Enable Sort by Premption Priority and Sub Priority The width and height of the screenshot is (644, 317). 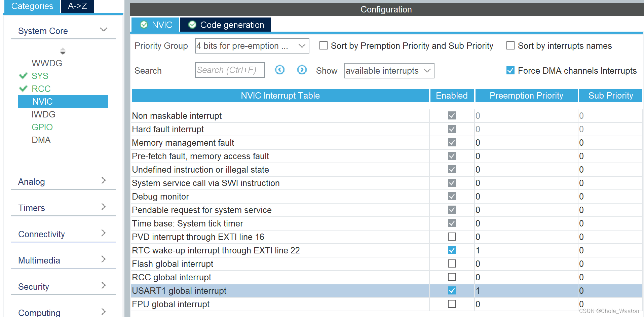[x=324, y=45]
